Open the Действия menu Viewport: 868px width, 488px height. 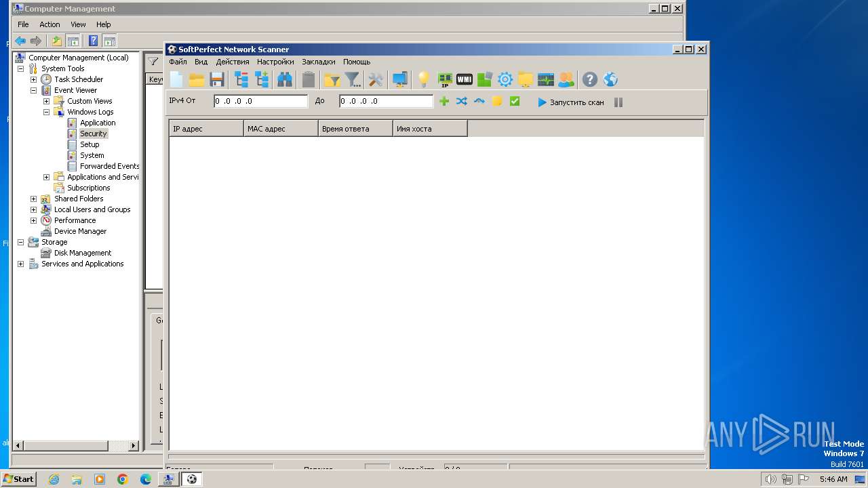point(233,62)
